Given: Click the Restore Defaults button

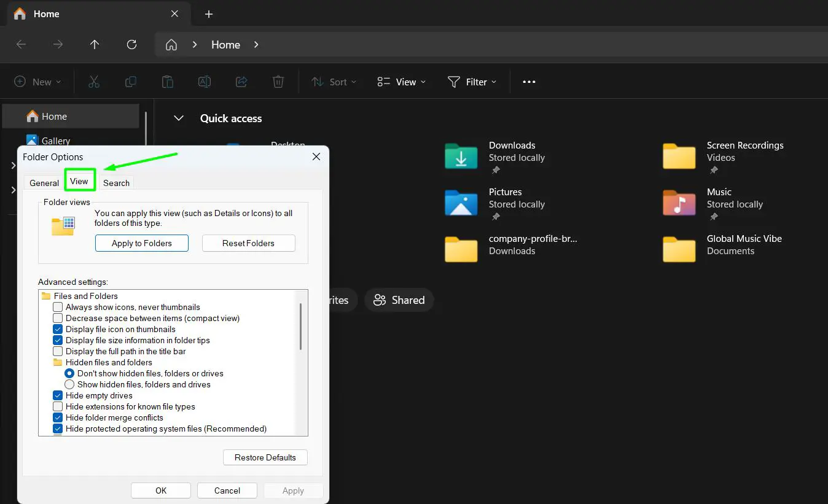Looking at the screenshot, I should [x=265, y=457].
